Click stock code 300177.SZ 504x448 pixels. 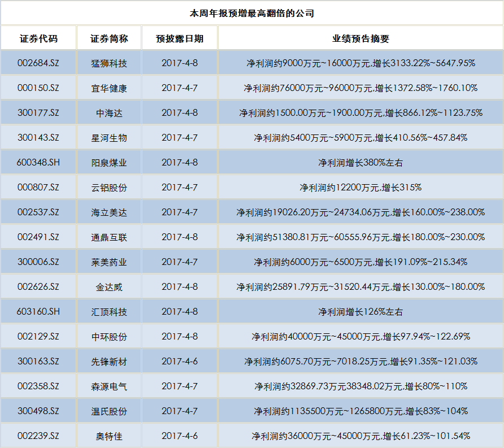click(x=38, y=113)
